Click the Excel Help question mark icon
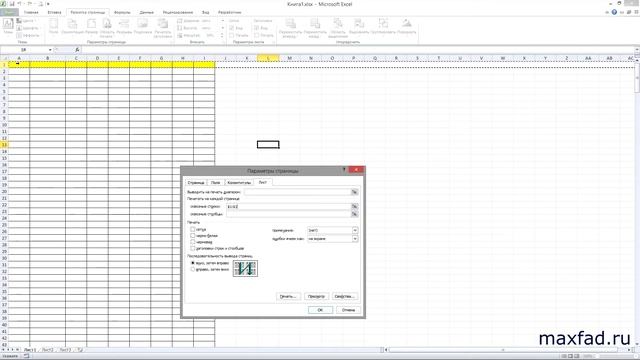This screenshot has height=360, width=640. (x=614, y=12)
